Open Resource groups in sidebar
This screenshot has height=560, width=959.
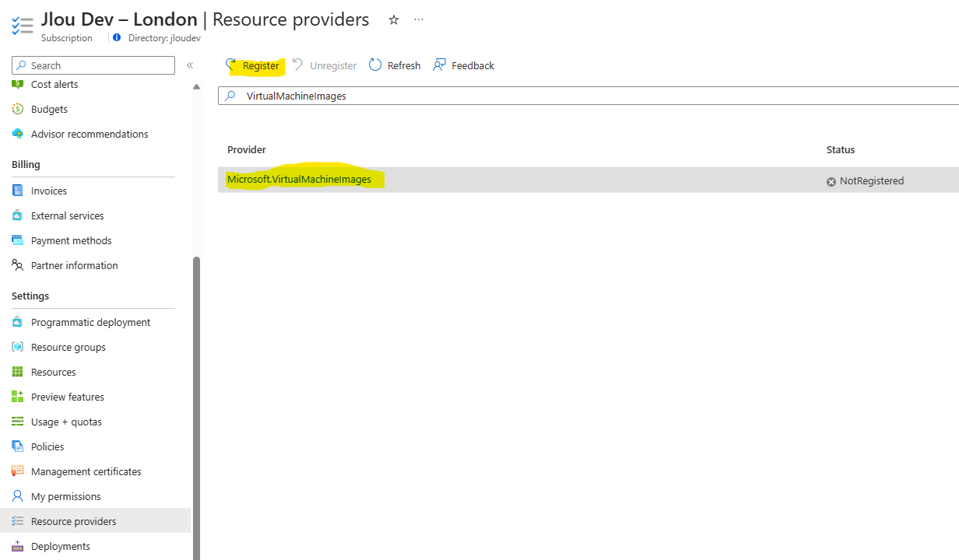68,347
